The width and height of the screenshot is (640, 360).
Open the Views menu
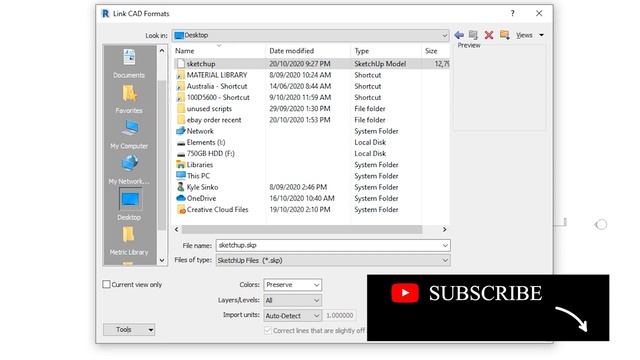529,35
